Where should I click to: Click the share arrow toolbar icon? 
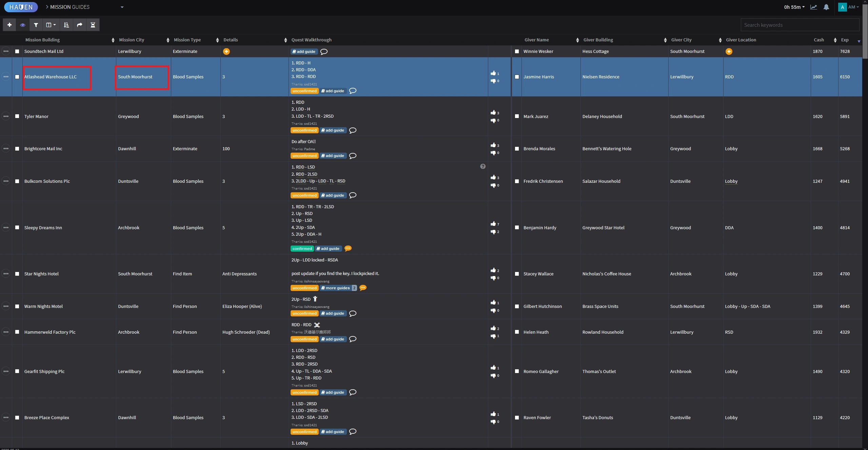click(80, 25)
